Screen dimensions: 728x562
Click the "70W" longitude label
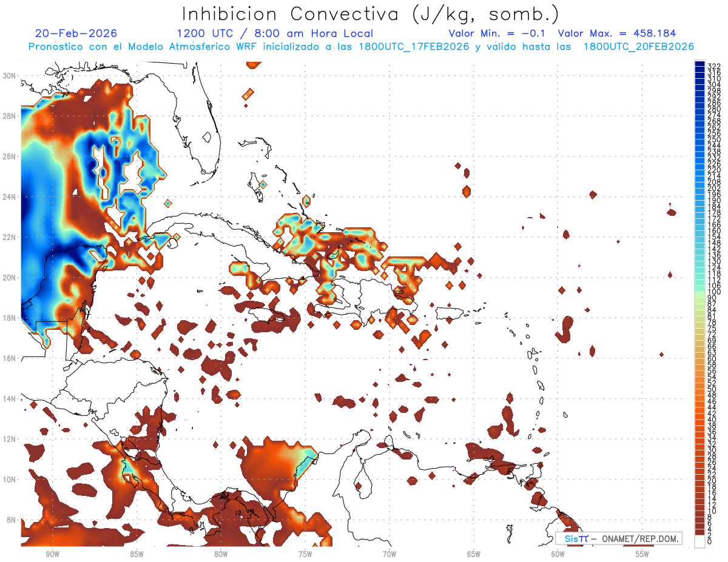point(389,554)
